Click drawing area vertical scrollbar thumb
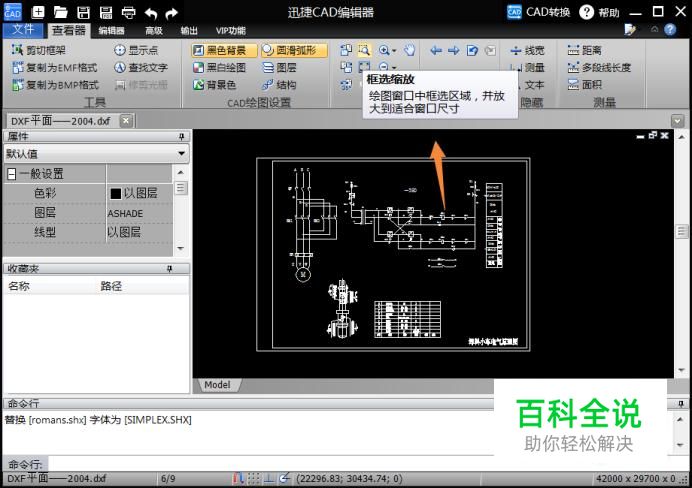 click(x=682, y=232)
